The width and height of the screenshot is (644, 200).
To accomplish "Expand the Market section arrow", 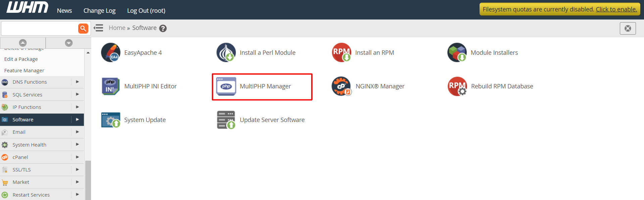I will click(78, 182).
